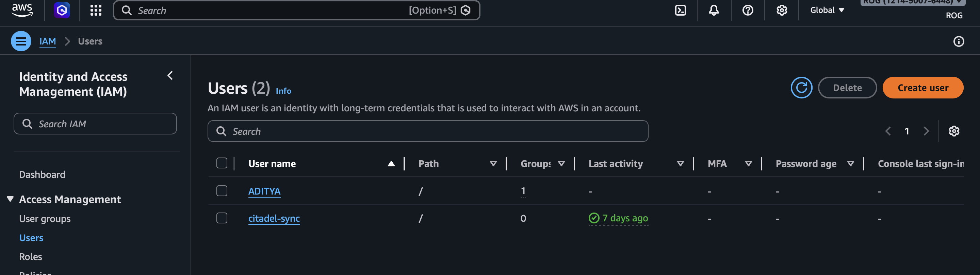
Task: Click the Create user button
Action: (922, 88)
